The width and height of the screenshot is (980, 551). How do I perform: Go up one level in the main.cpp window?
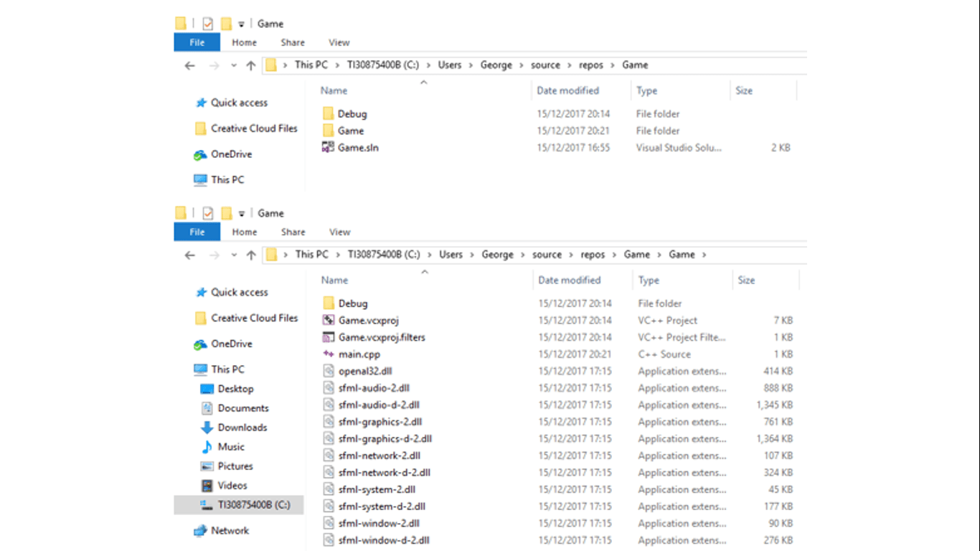(251, 255)
